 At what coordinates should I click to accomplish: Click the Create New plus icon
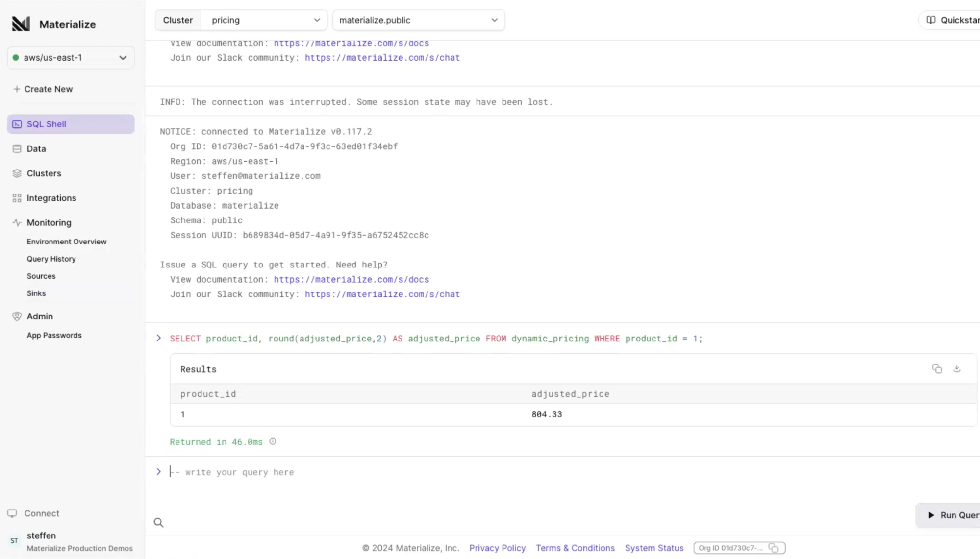point(17,89)
